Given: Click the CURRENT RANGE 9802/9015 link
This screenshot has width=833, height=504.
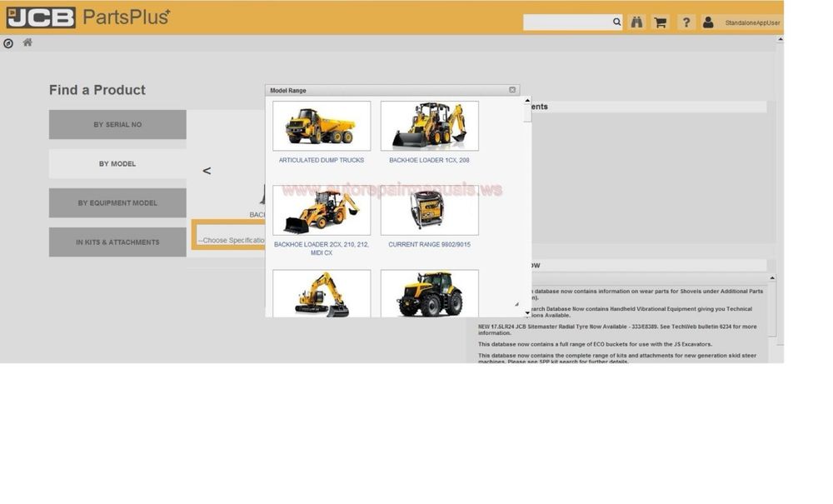Looking at the screenshot, I should pos(429,244).
